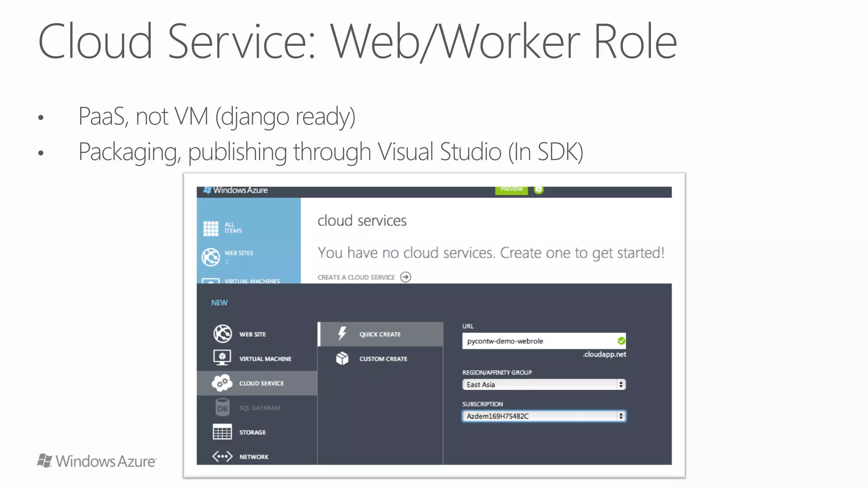Click the All Items grid icon

click(211, 228)
